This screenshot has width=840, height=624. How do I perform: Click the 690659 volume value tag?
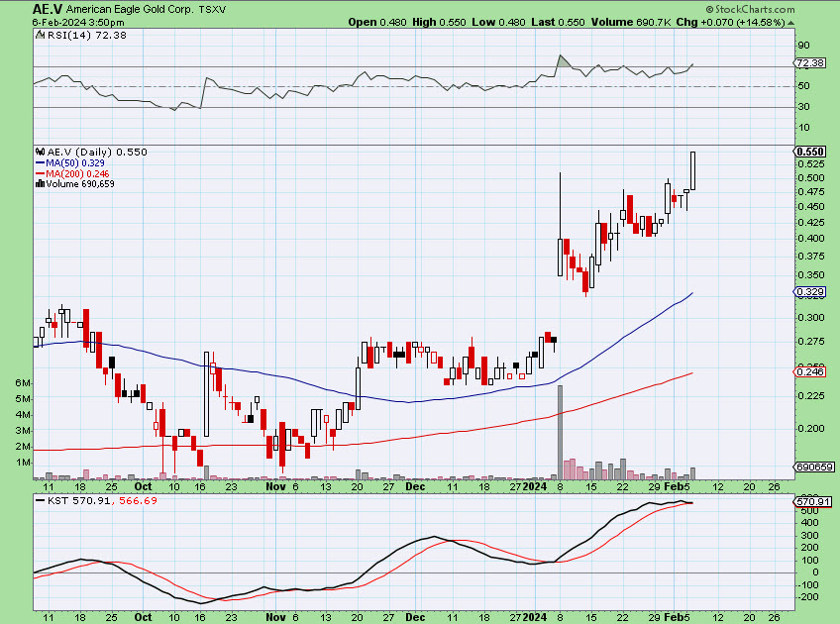(x=814, y=468)
